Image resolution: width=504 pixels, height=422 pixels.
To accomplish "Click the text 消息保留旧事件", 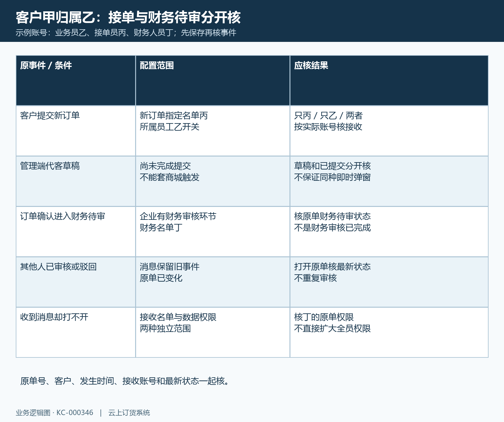I will (170, 267).
